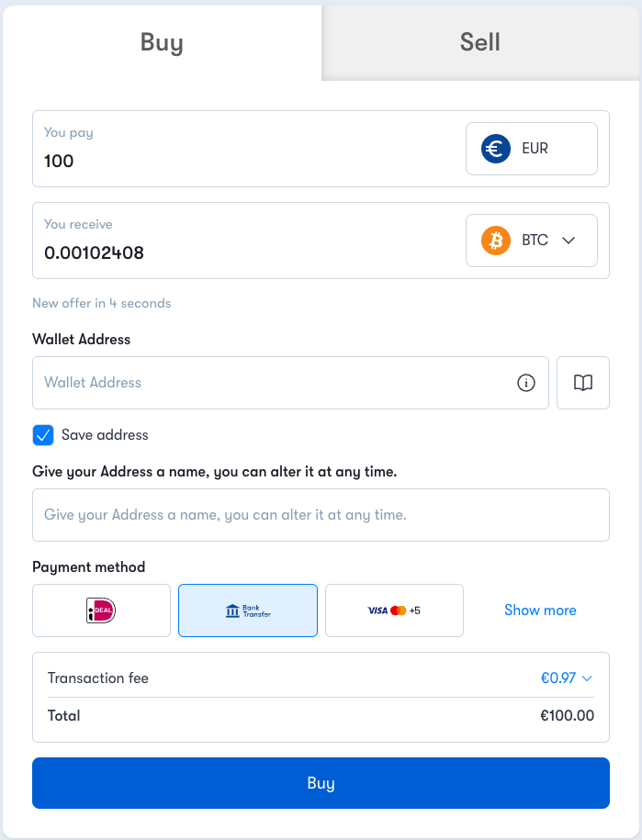Select the Buy tab

click(162, 42)
